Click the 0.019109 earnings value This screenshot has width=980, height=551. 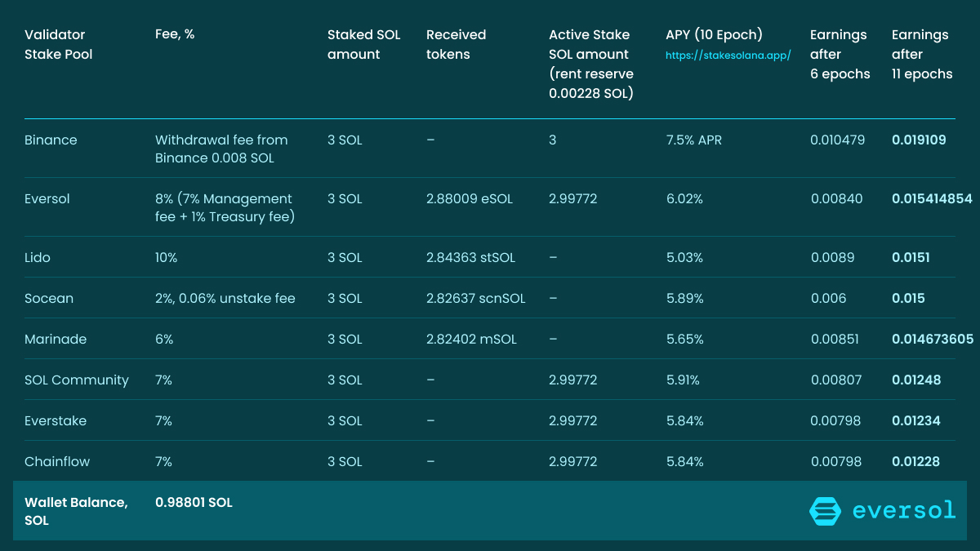tap(919, 140)
